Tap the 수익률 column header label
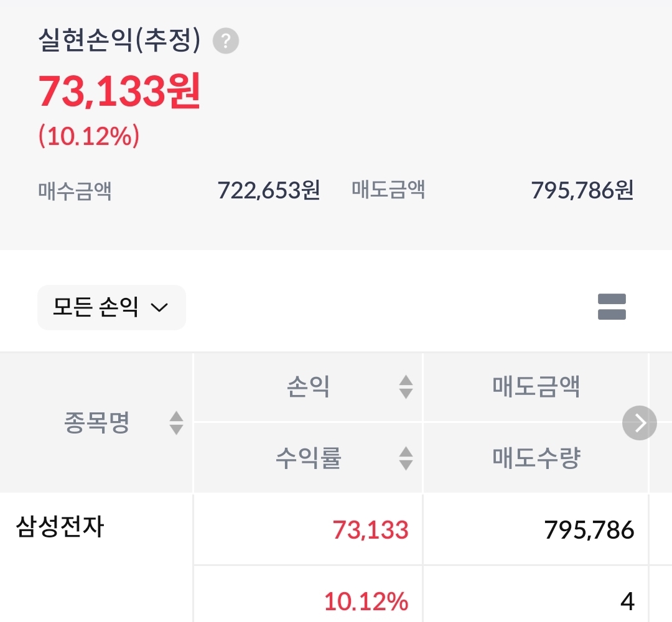The height and width of the screenshot is (622, 672). point(308,458)
